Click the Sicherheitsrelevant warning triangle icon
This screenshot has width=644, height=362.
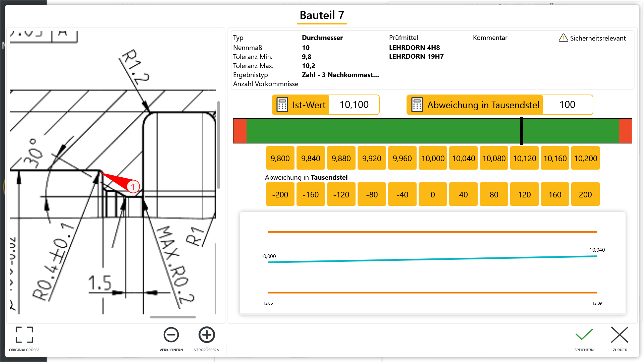tap(563, 38)
